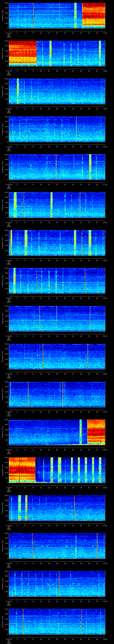Click the red noise block in 10:16 panel
The image size is (114, 644).
94,15
